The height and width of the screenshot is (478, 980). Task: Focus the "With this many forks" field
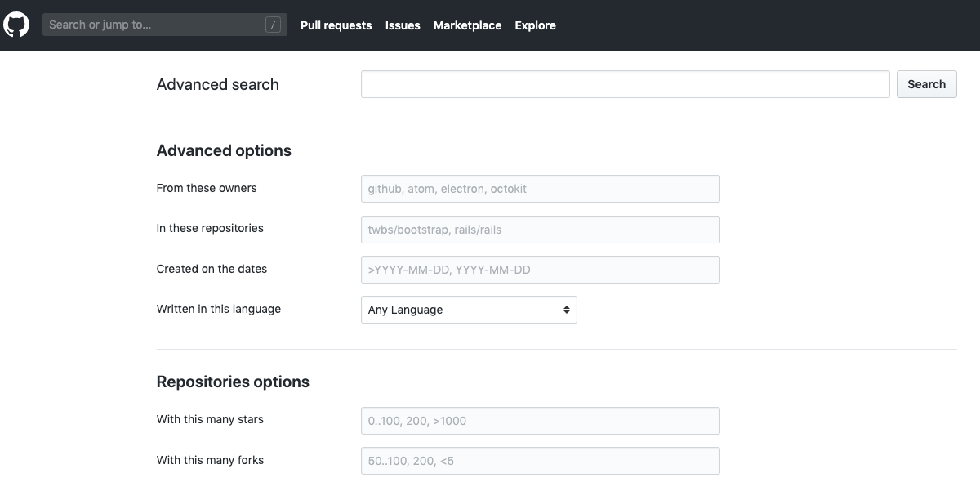[540, 461]
